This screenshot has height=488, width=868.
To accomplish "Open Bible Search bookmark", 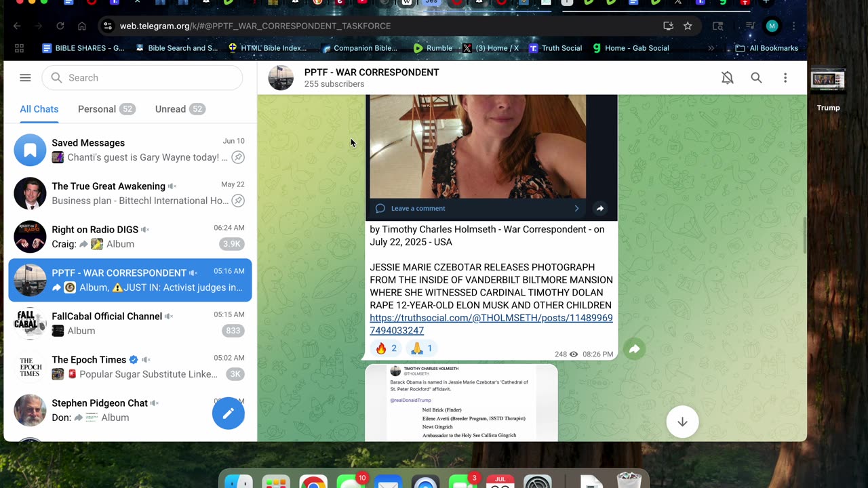I will coord(176,48).
